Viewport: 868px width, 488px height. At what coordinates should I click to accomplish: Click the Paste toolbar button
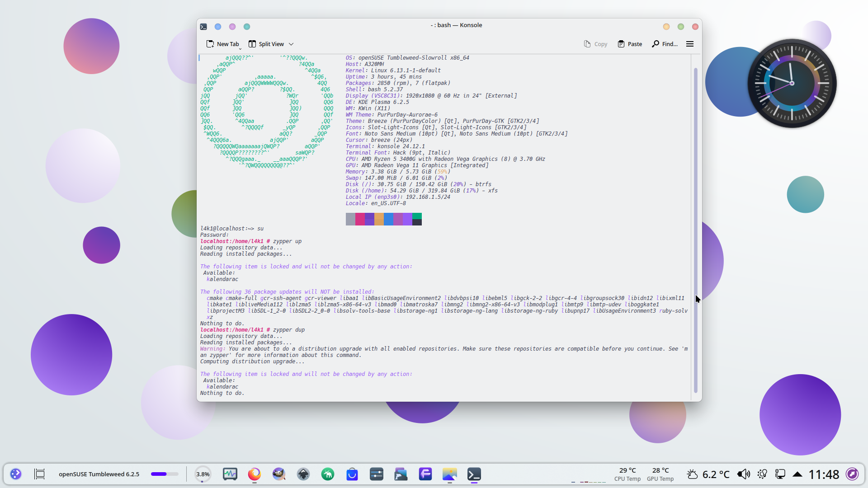click(630, 44)
